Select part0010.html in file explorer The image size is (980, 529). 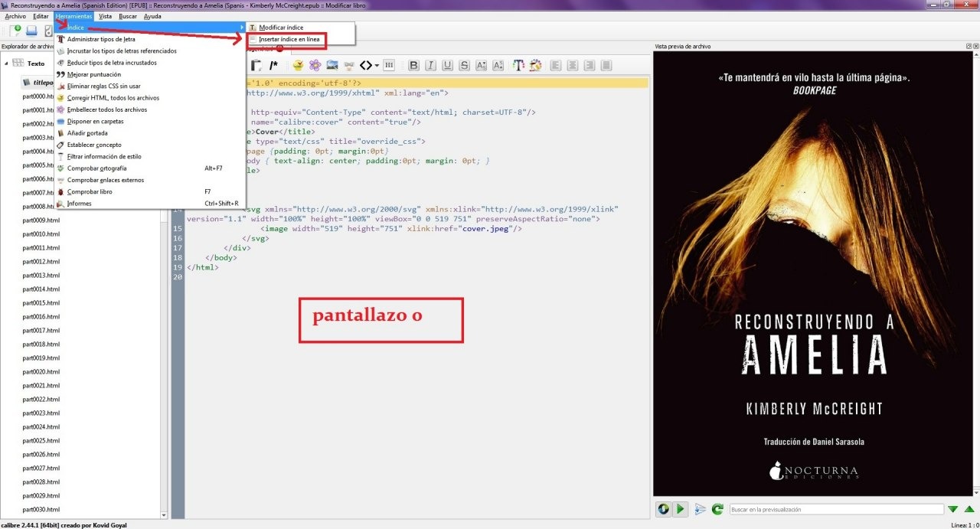pyautogui.click(x=41, y=234)
